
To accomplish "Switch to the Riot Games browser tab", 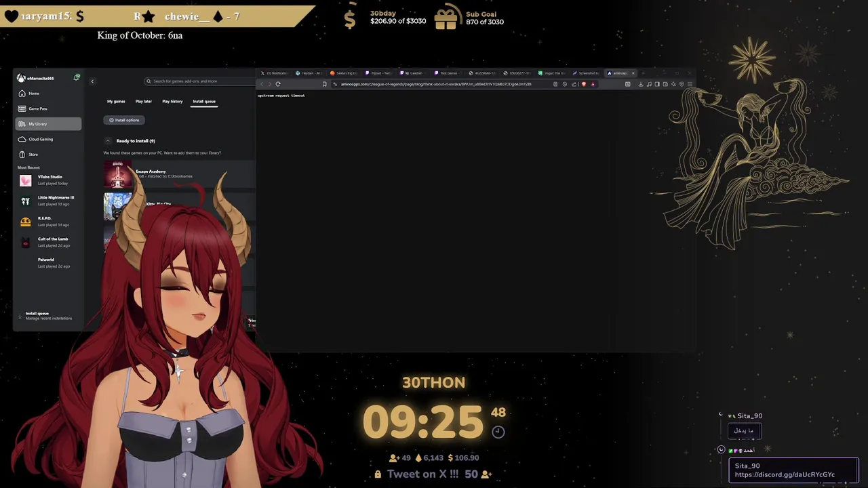I will tap(446, 73).
